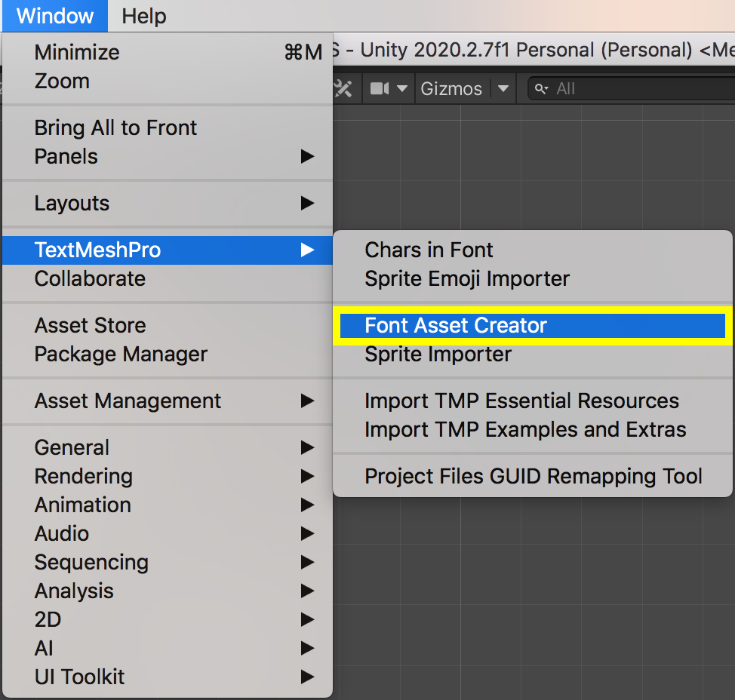735x700 pixels.
Task: Expand the General submenu
Action: click(x=168, y=448)
